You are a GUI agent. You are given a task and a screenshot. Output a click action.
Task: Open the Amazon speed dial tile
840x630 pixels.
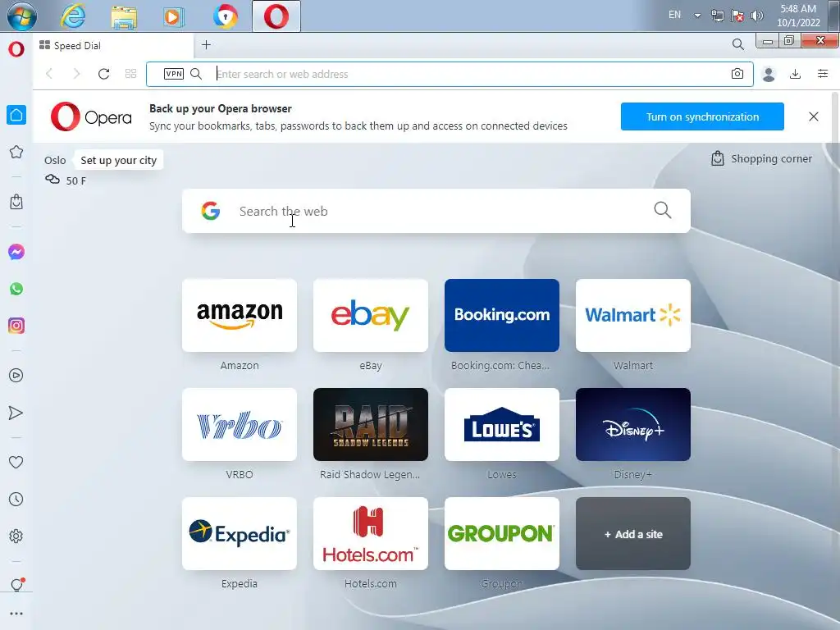(240, 316)
